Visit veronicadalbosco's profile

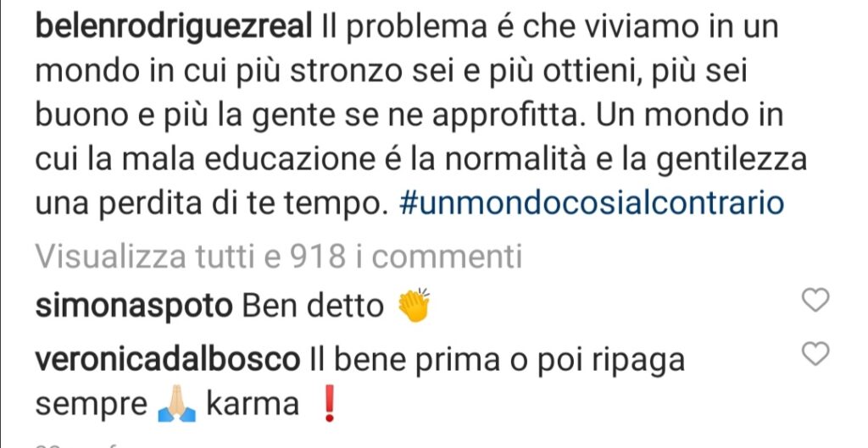pyautogui.click(x=167, y=360)
